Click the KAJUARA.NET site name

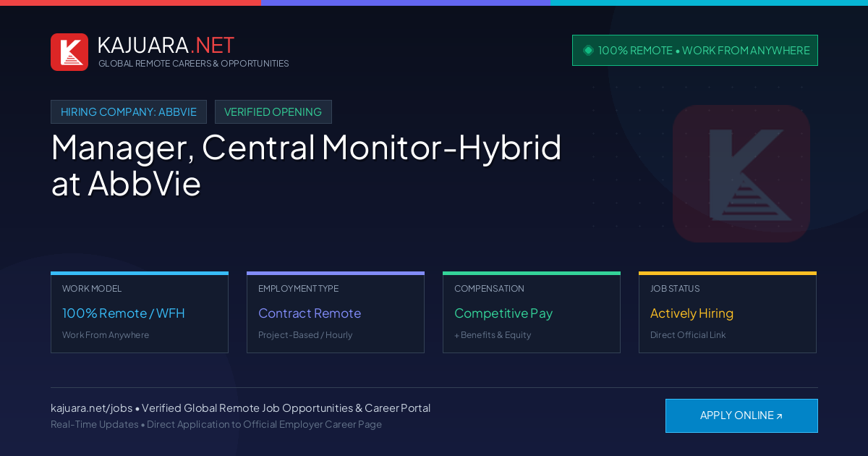(166, 45)
